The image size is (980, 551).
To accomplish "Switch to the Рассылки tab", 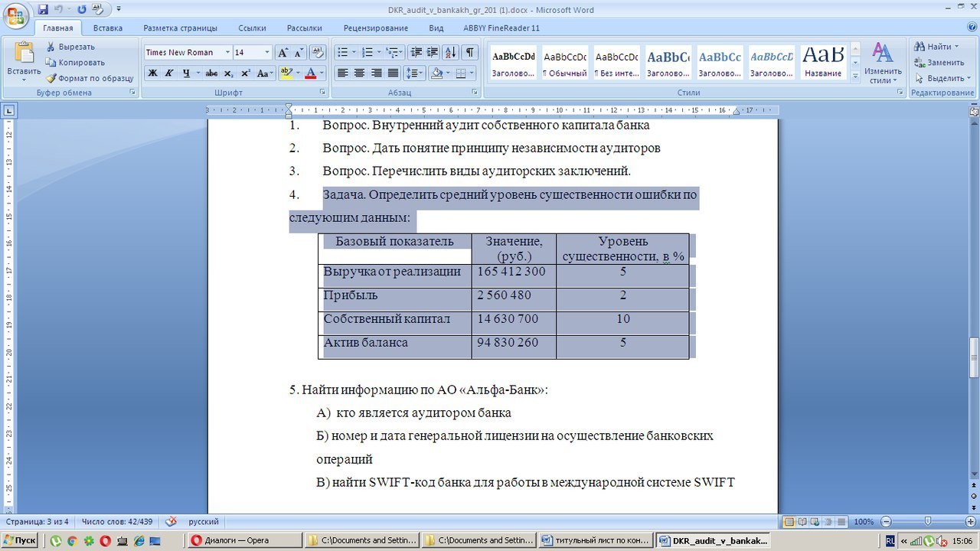I will [x=305, y=28].
